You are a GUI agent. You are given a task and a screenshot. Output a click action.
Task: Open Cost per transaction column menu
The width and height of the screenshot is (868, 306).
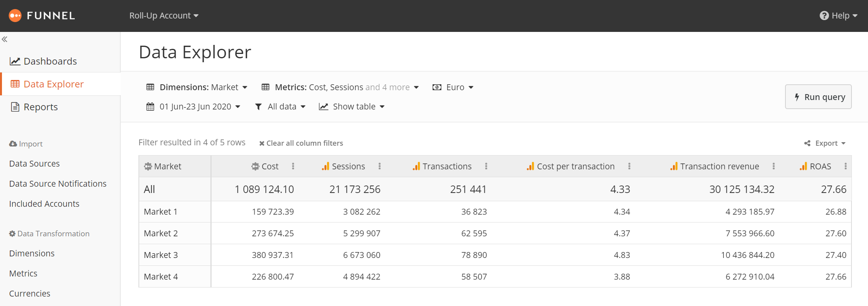(629, 166)
